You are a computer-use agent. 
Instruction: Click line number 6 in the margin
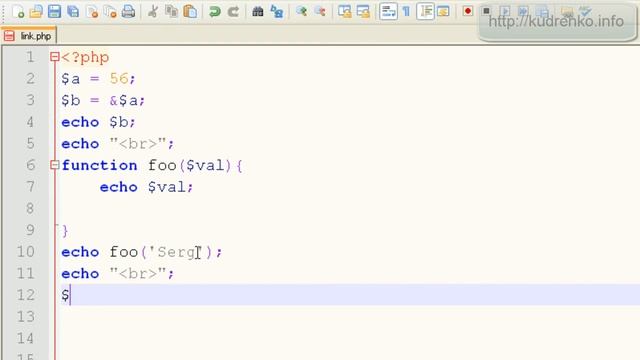coord(30,165)
